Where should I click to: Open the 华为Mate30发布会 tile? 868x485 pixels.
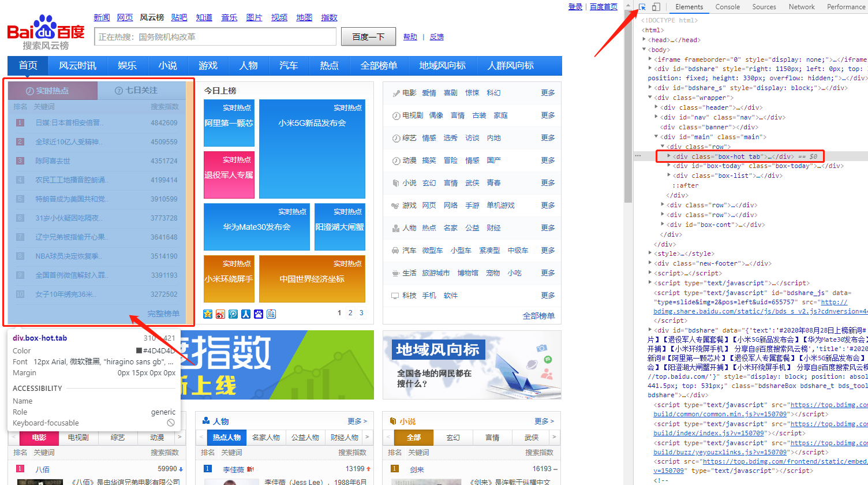click(x=257, y=227)
